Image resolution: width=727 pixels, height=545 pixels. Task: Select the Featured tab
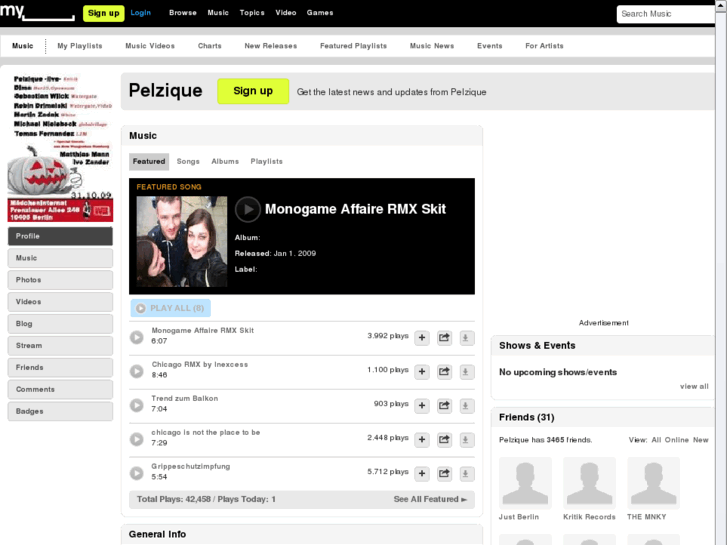(149, 161)
